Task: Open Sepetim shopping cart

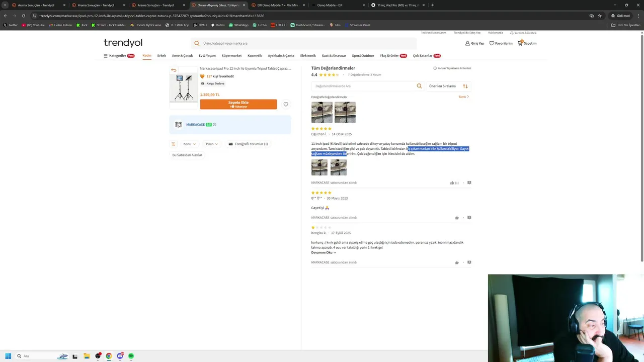Action: pos(527,43)
